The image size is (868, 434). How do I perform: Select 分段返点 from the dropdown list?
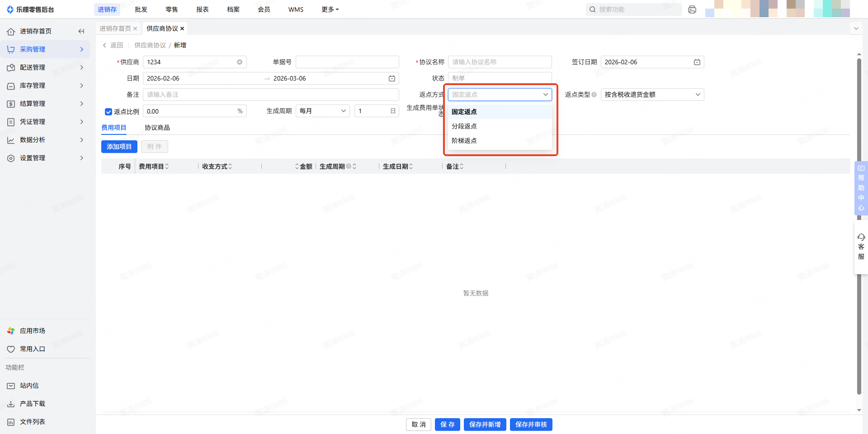500,126
